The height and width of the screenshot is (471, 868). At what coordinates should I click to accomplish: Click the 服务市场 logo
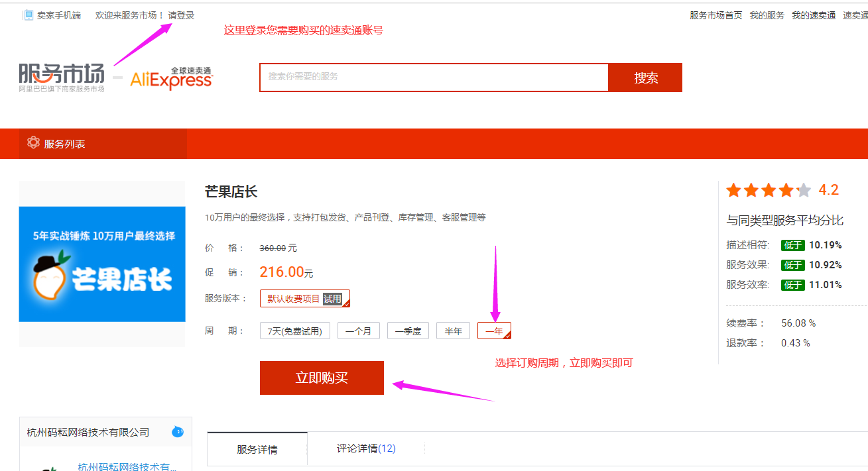62,78
